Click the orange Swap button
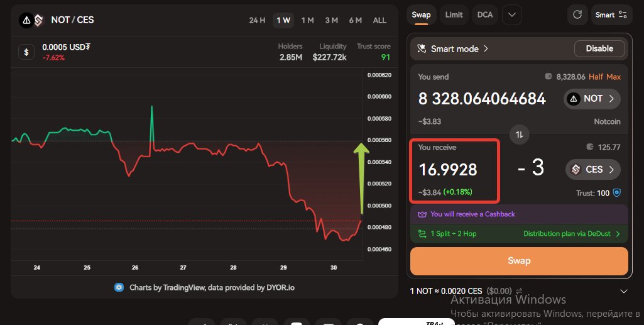Image resolution: width=644 pixels, height=325 pixels. 519,261
